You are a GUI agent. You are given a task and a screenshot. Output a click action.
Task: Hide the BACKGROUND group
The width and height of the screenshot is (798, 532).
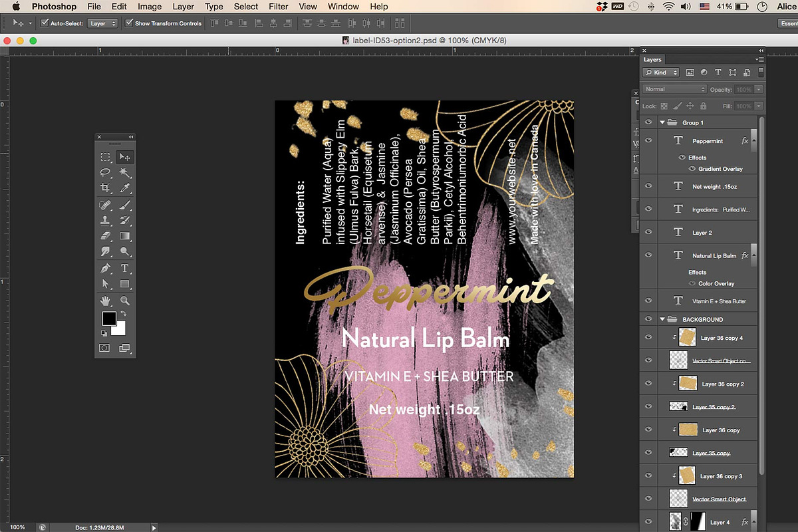point(649,319)
